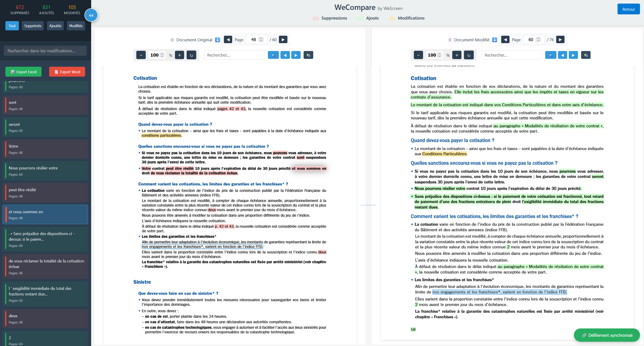644x346 pixels.
Task: Zoom in on the original document
Action: (x=179, y=55)
